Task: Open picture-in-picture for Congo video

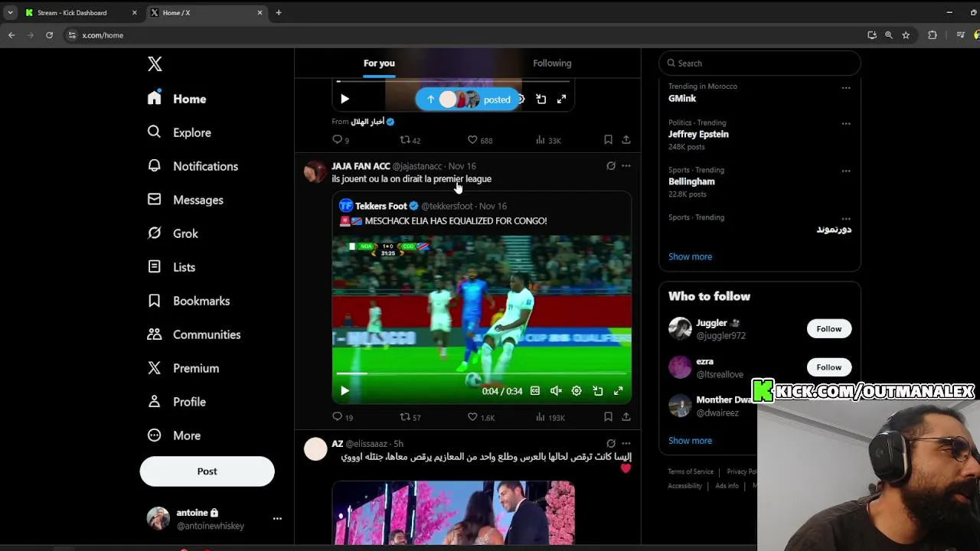Action: (x=598, y=391)
